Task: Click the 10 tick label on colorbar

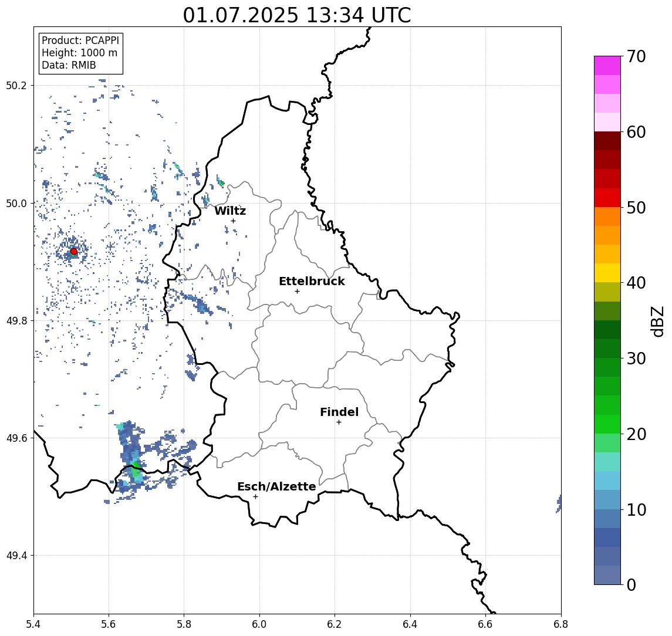Action: point(636,510)
